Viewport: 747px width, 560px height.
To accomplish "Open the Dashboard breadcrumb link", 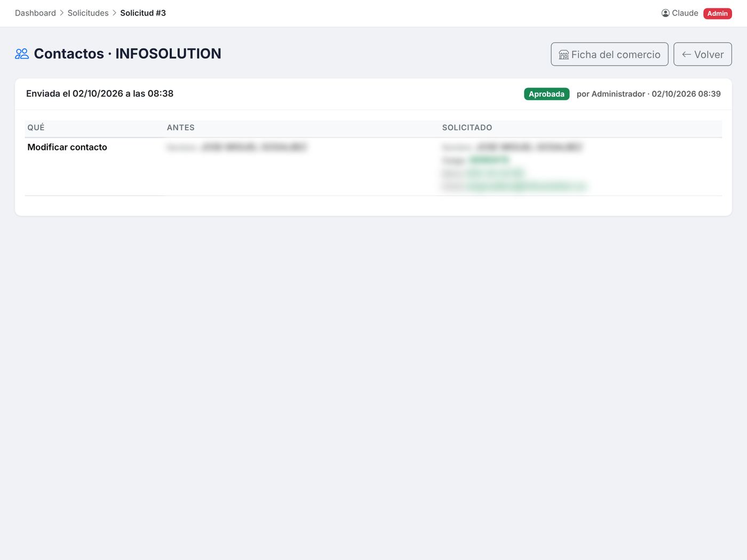I will 35,13.
